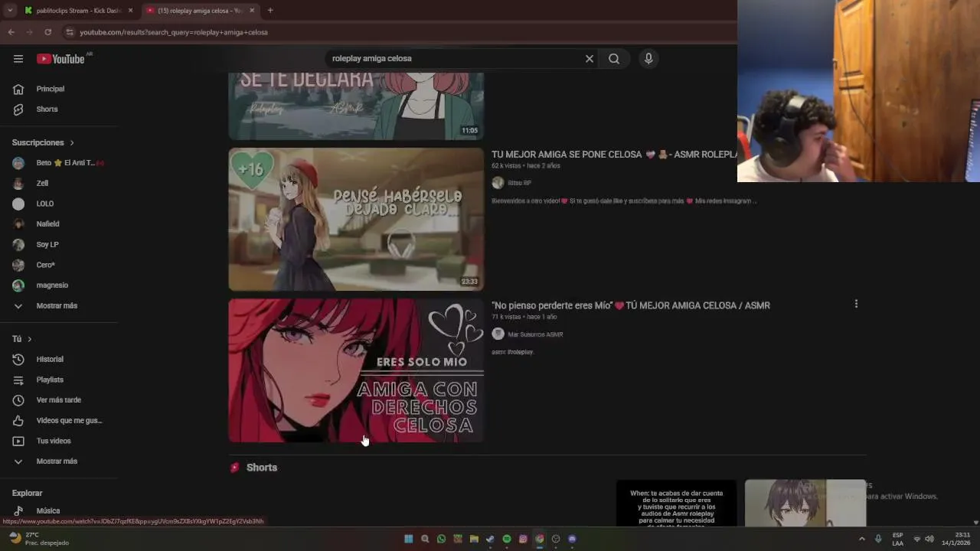Click the magnifier search button
The width and height of the screenshot is (980, 551).
[x=614, y=59]
